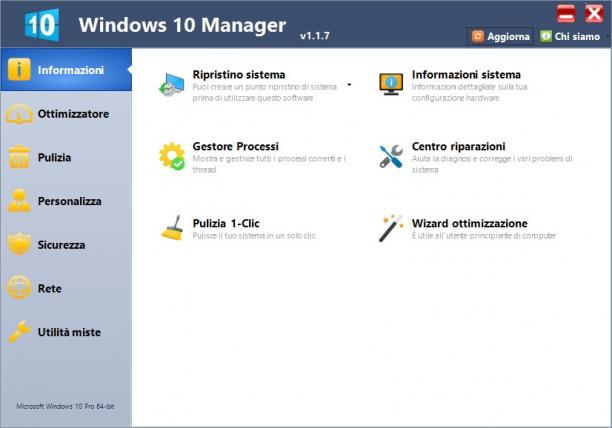Viewport: 612px width, 428px height.
Task: Click the Ripristino sistema monitor icon
Action: point(172,84)
